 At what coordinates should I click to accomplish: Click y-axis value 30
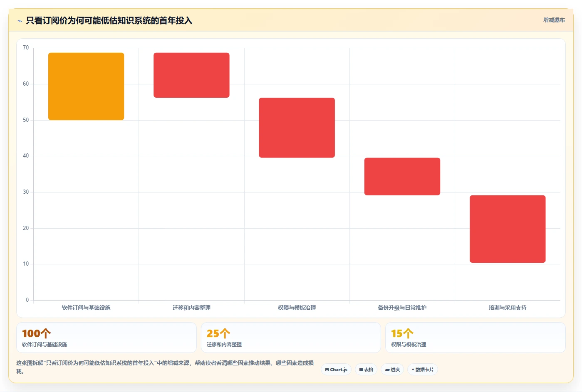26,192
